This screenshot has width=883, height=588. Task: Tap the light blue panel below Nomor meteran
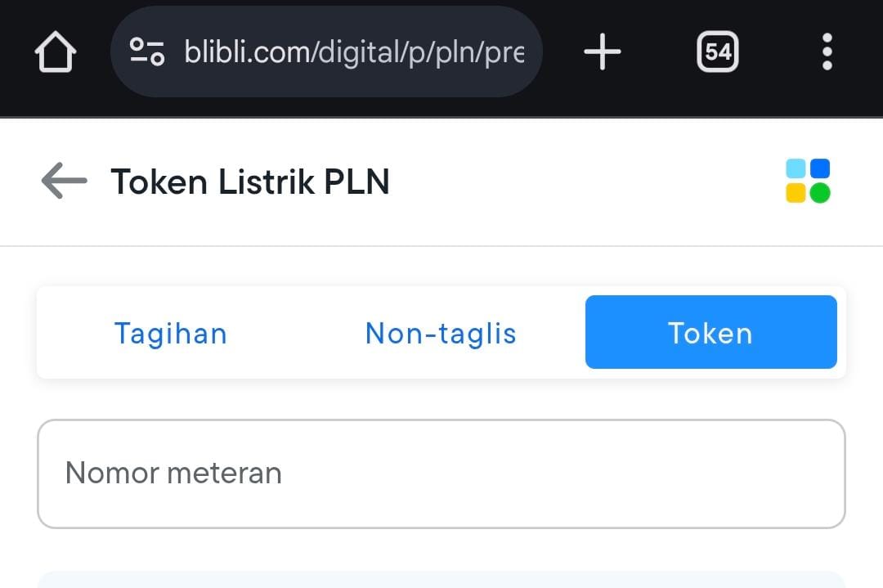(x=441, y=580)
